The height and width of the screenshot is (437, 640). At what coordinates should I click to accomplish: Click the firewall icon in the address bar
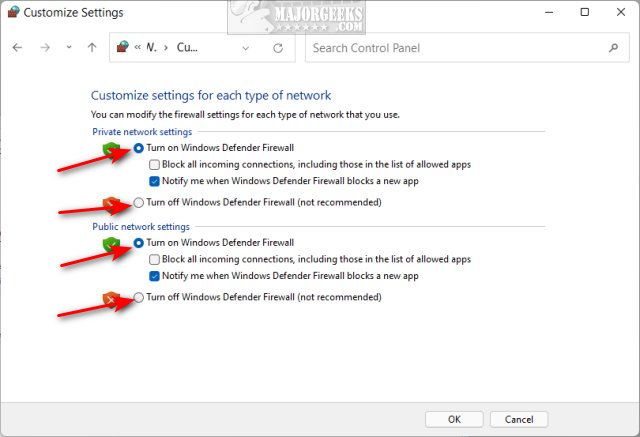click(x=122, y=47)
